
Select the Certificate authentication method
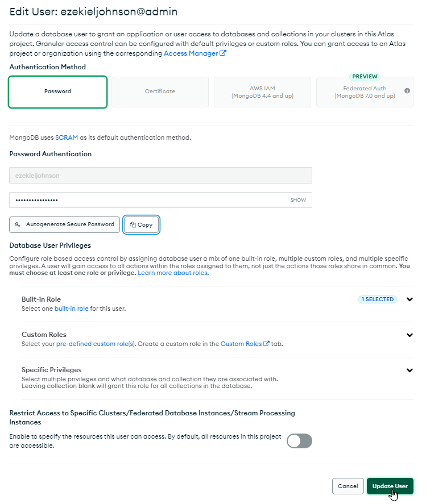(x=160, y=91)
